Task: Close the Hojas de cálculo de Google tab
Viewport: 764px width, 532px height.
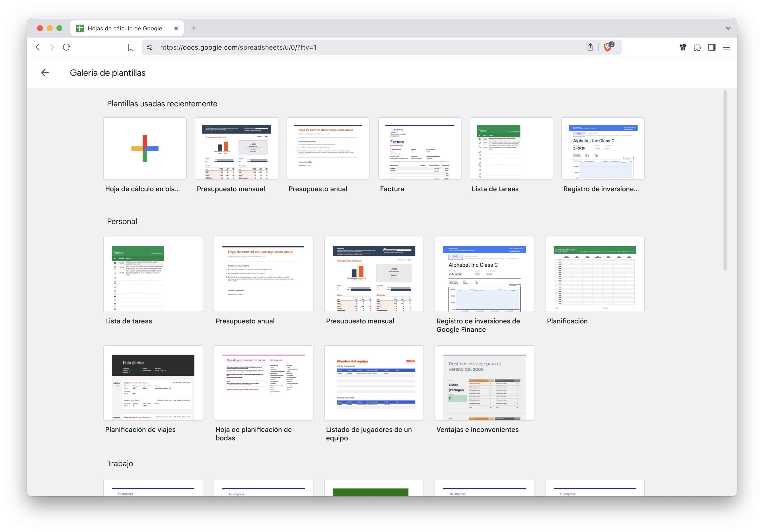Action: point(176,28)
